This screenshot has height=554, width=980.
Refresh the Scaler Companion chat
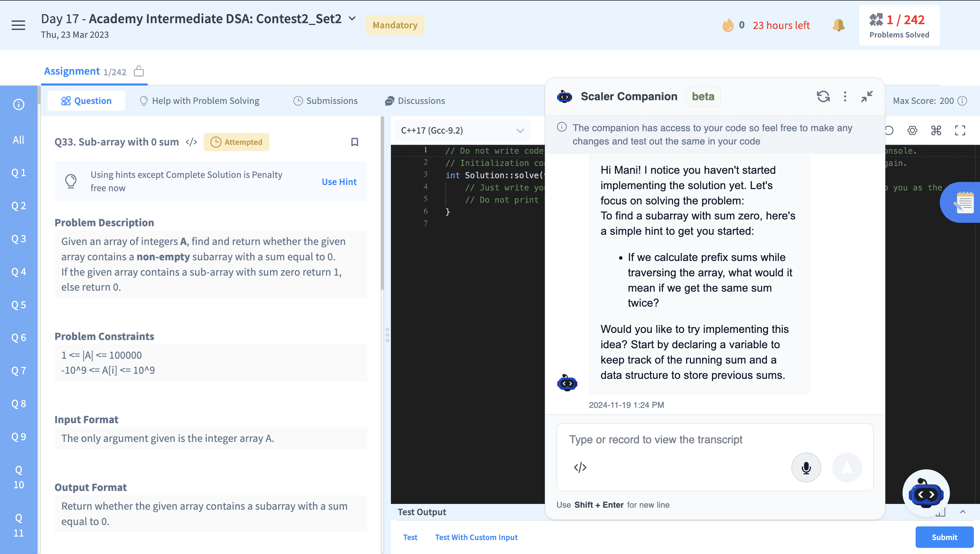[x=823, y=96]
